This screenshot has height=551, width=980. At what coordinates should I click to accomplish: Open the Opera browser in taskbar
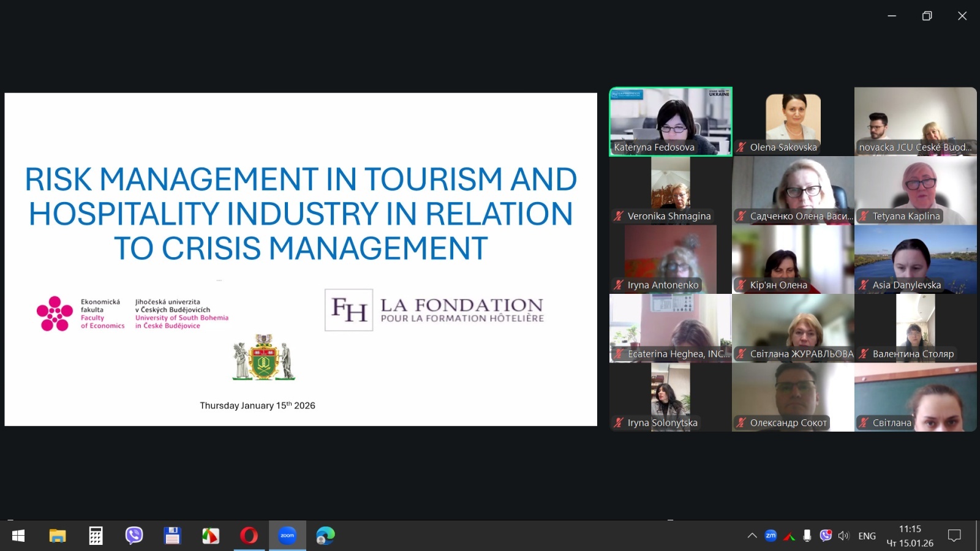point(249,536)
